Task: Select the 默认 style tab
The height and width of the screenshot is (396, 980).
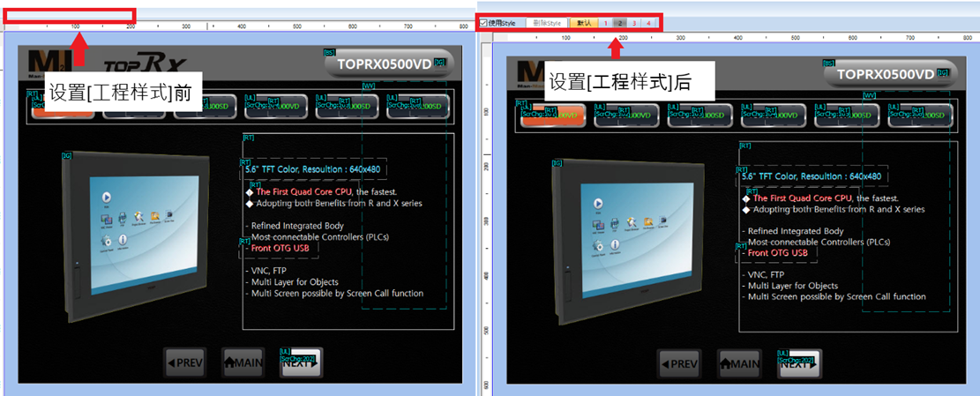Action: 584,22
